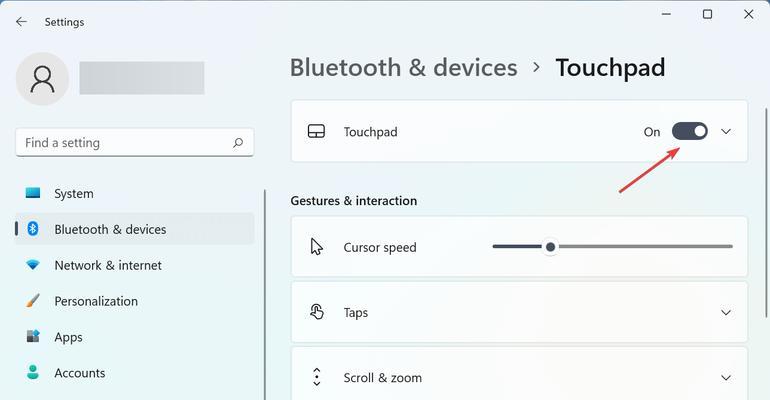Screen dimensions: 770x400
Task: Open Network & internet settings
Action: (x=135, y=265)
